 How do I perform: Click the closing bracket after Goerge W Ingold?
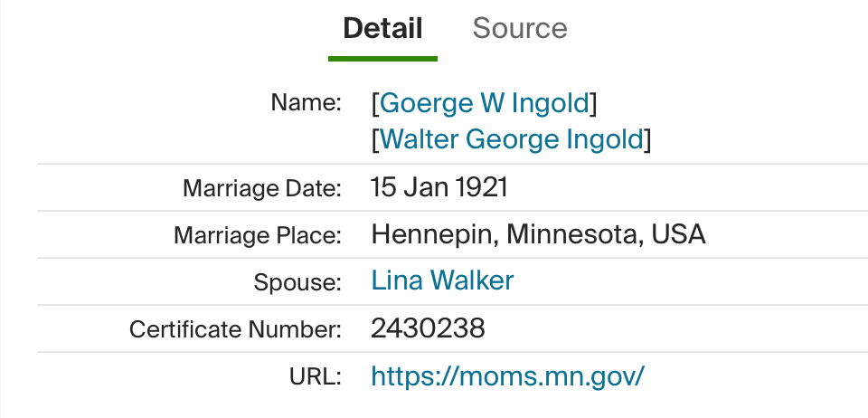(594, 103)
